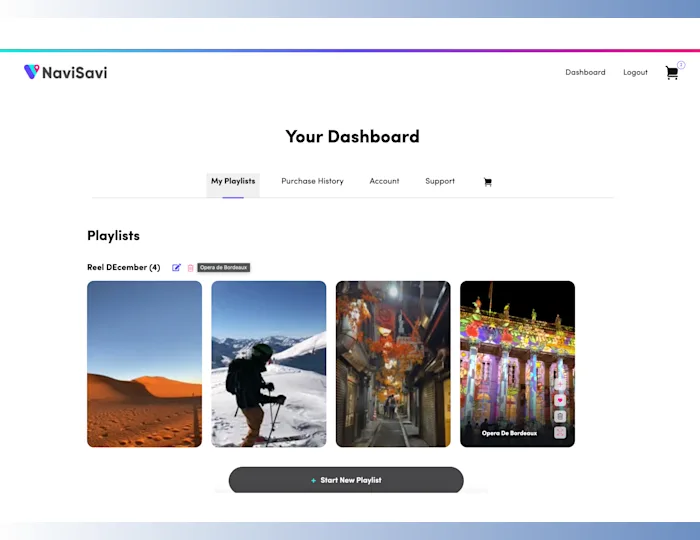Expand the Opera De Bordeaux clip fullscreen
700x540 pixels.
tap(560, 432)
